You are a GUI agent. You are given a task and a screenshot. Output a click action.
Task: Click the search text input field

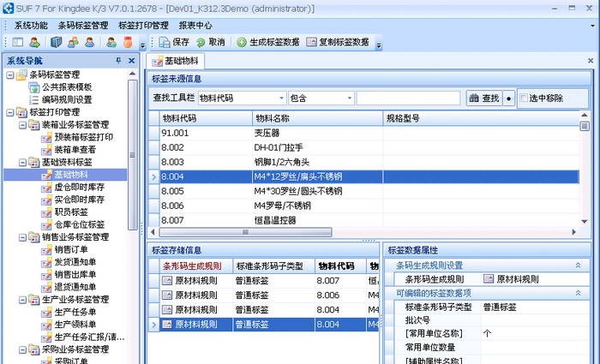pyautogui.click(x=408, y=98)
